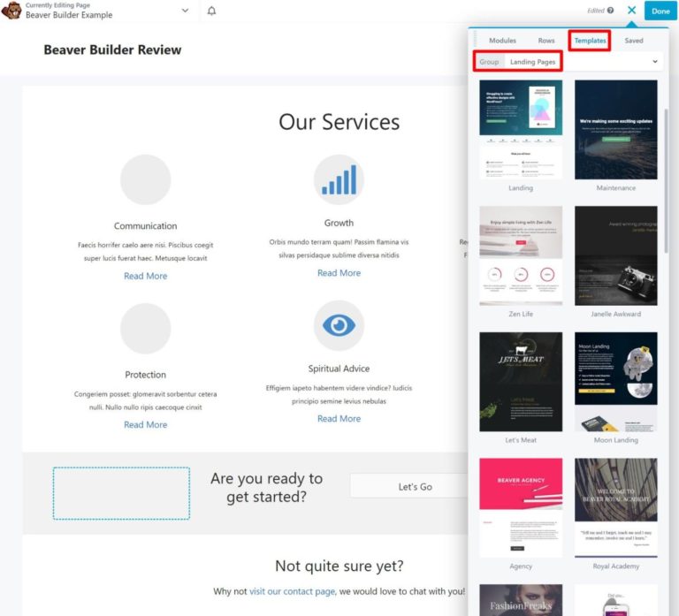Open the notifications bell icon
The height and width of the screenshot is (616, 679).
click(x=211, y=11)
